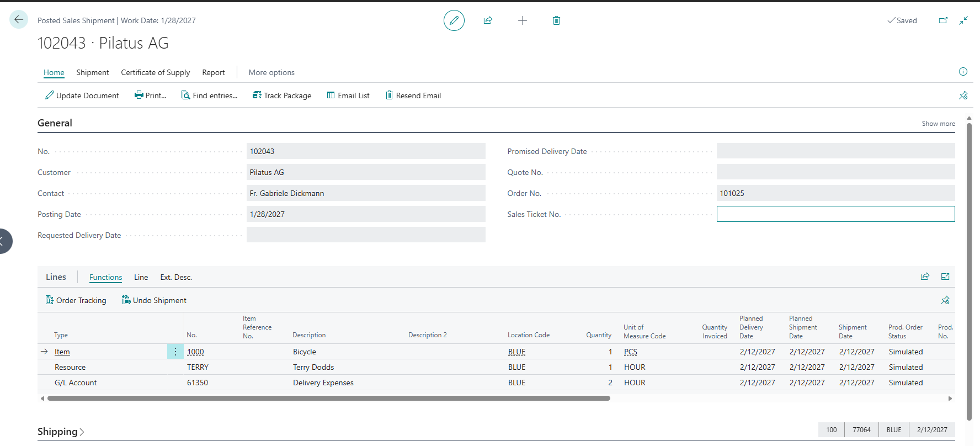980x446 pixels.
Task: Click account number 61350 cell
Action: (198, 383)
